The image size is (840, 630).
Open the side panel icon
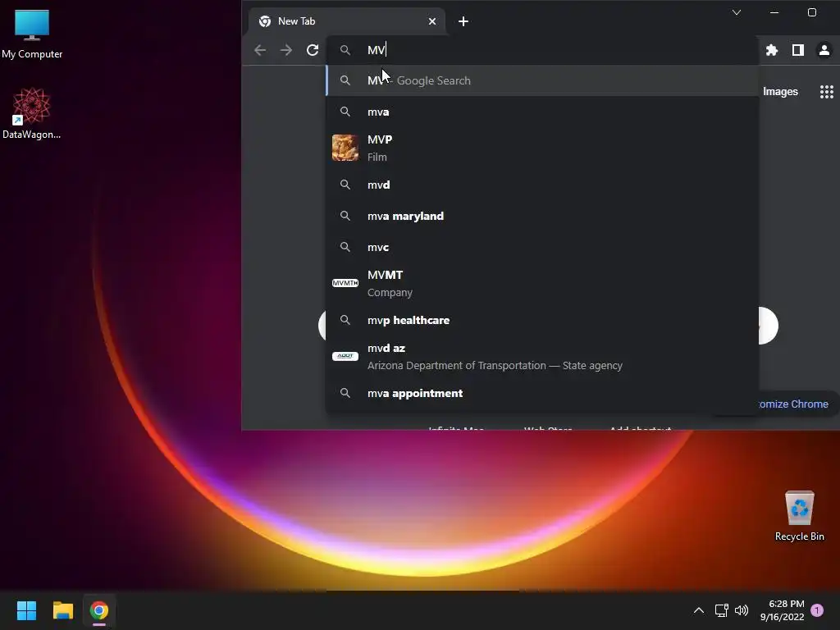pos(798,50)
